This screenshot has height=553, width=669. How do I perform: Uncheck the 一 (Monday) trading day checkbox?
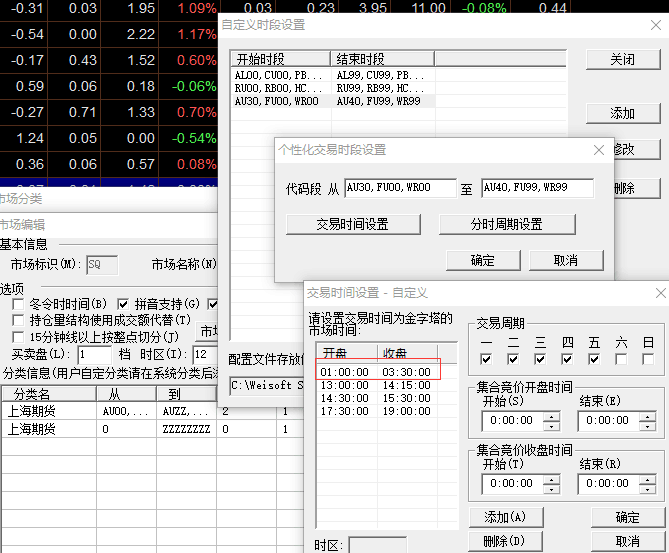486,359
